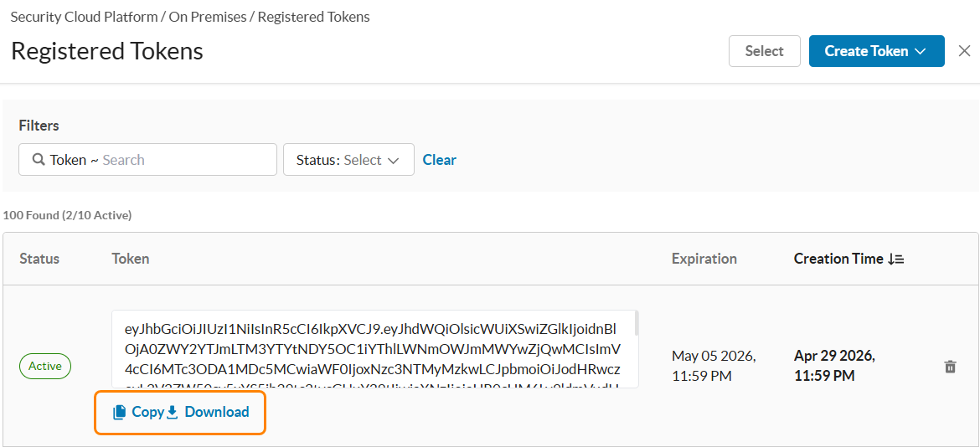980x447 pixels.
Task: Click the search magnifier icon in Filters
Action: 39,160
